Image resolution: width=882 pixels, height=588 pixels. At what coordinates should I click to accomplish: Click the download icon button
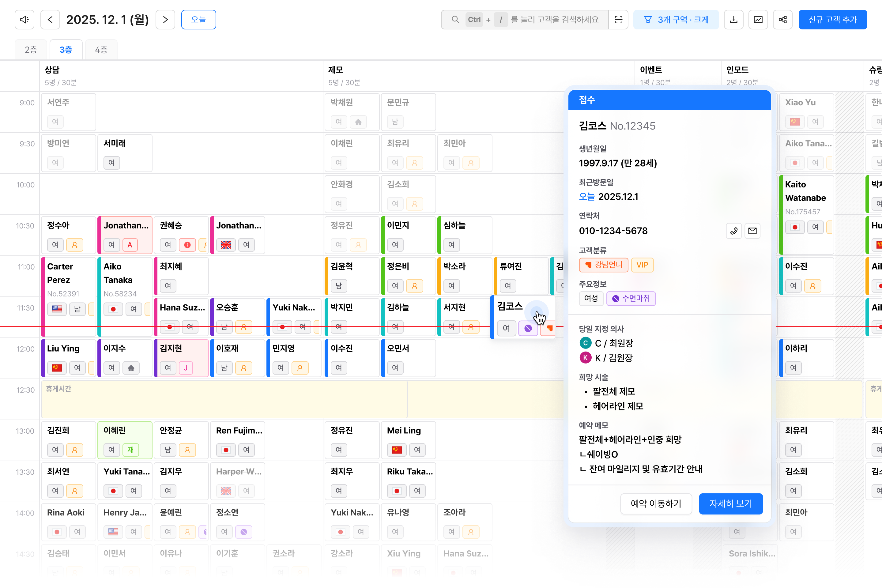point(733,20)
